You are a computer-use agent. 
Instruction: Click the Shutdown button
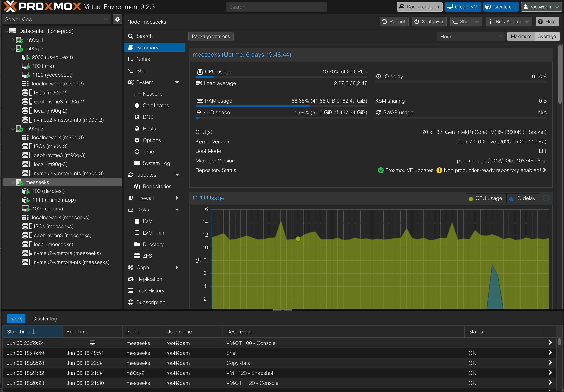(x=429, y=21)
